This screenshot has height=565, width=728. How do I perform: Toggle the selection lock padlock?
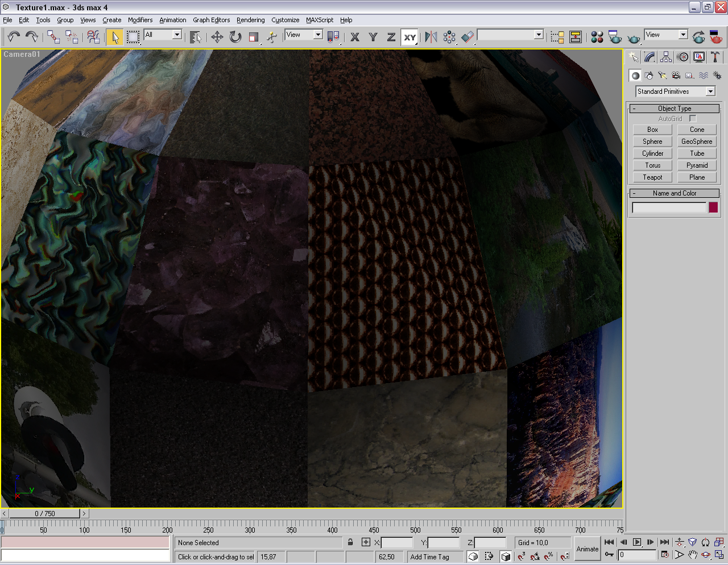350,542
